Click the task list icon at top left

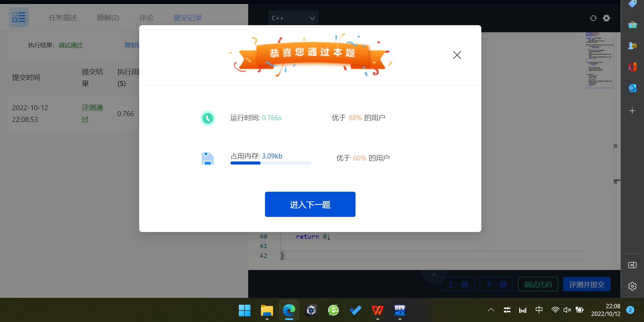coord(19,17)
